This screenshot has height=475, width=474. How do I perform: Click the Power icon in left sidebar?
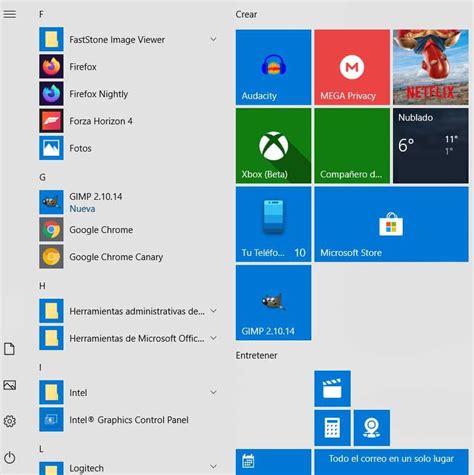point(10,458)
